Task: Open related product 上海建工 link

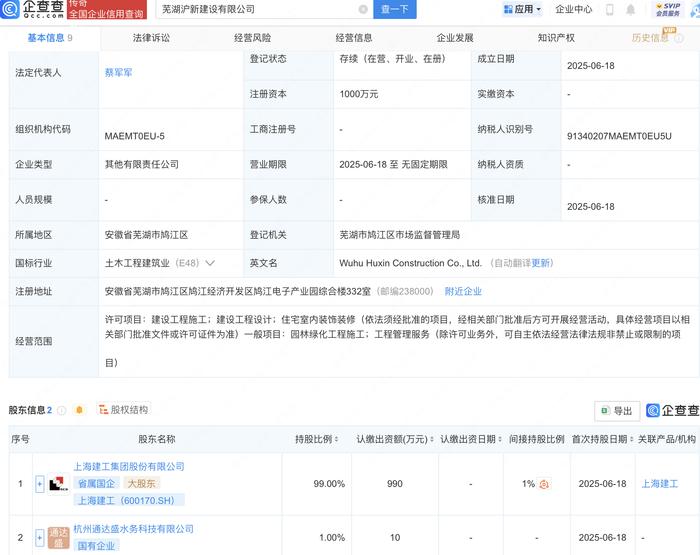Action: (x=659, y=484)
